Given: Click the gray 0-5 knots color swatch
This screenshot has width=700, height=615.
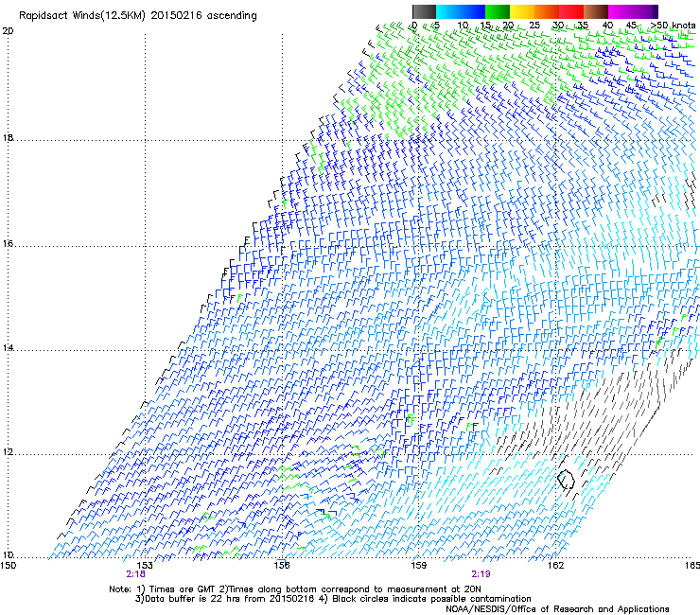Looking at the screenshot, I should click(424, 11).
